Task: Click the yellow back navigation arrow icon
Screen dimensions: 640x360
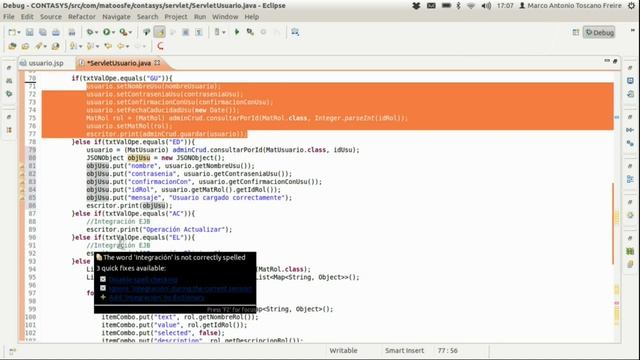Action: click(120, 46)
